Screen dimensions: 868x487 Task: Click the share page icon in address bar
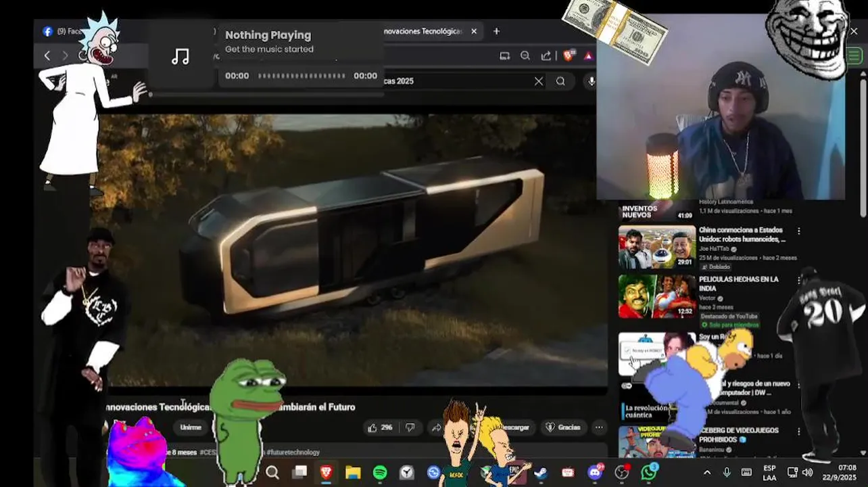pyautogui.click(x=546, y=56)
